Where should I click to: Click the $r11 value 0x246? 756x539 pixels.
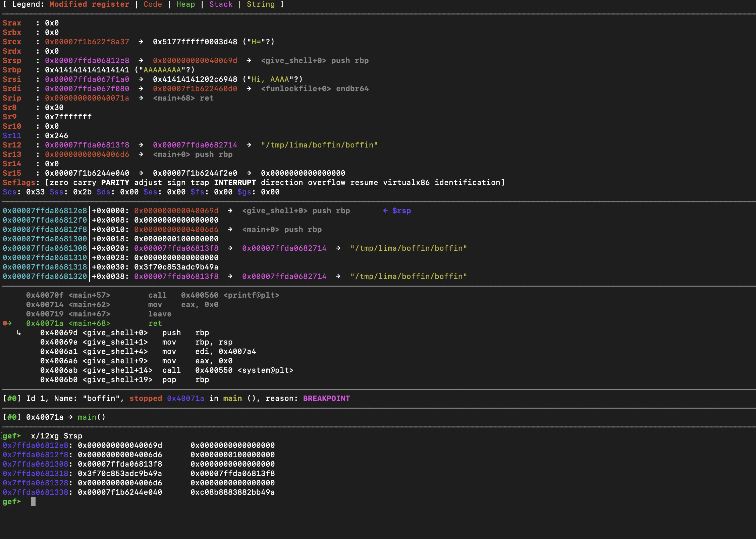coord(57,136)
